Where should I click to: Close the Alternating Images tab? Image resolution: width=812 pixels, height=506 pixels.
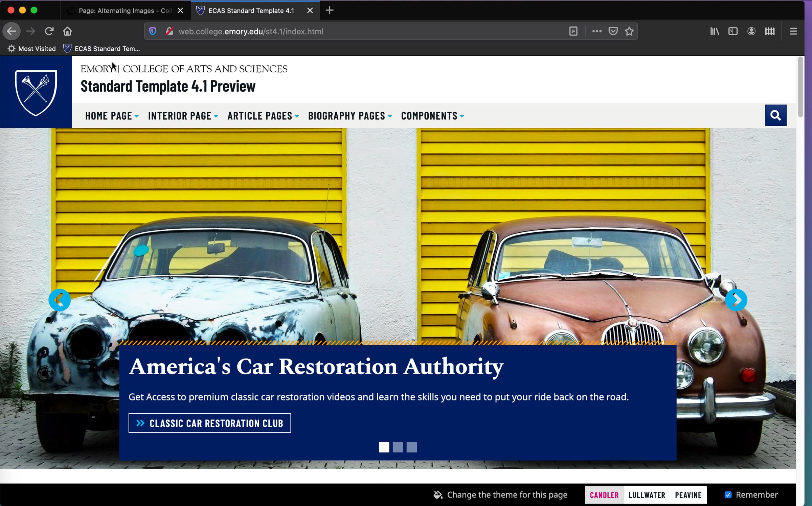point(181,10)
